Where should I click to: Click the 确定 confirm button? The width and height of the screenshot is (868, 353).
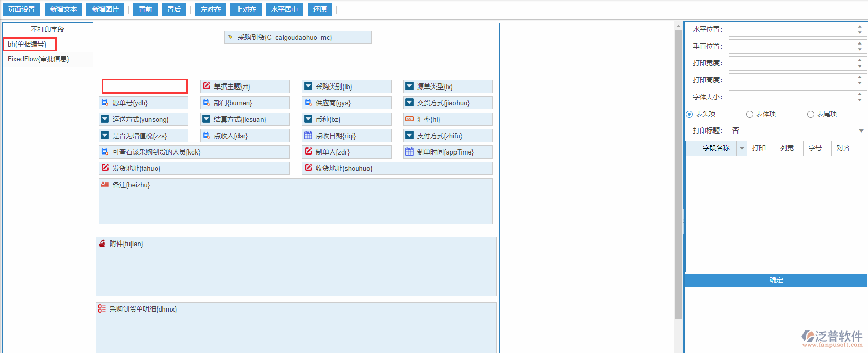coord(776,280)
